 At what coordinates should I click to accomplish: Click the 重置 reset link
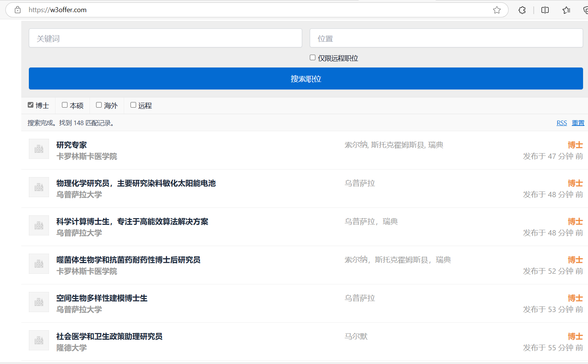(578, 123)
